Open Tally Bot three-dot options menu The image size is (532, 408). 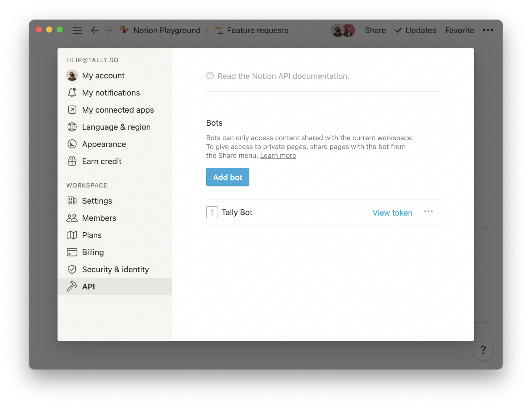[428, 212]
